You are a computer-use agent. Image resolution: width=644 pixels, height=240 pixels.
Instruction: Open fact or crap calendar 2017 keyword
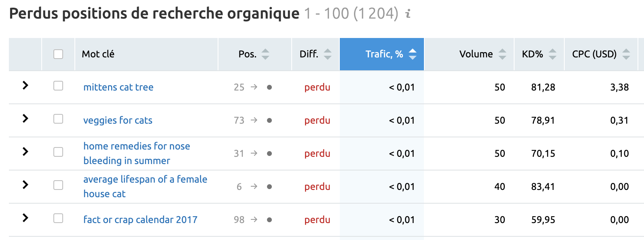[x=140, y=219]
